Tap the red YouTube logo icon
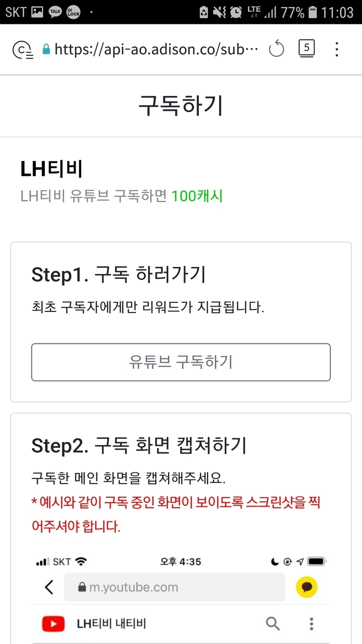Viewport: 362px width, 644px height. click(53, 624)
